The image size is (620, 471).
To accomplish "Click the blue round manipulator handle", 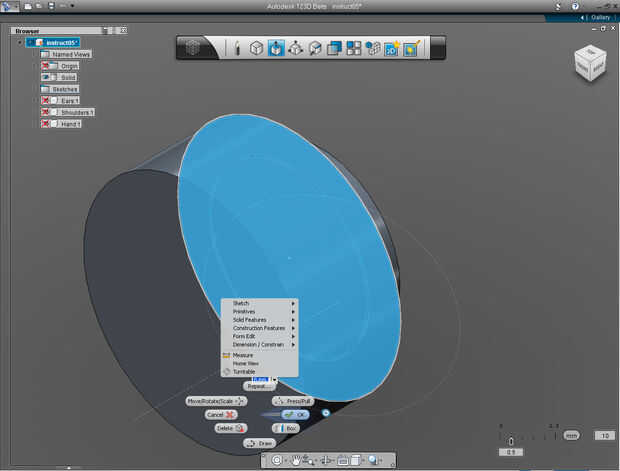I will point(325,413).
